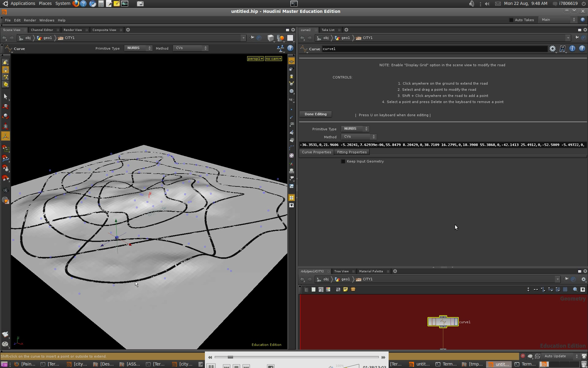Toggle primitive hulls display option

[292, 148]
